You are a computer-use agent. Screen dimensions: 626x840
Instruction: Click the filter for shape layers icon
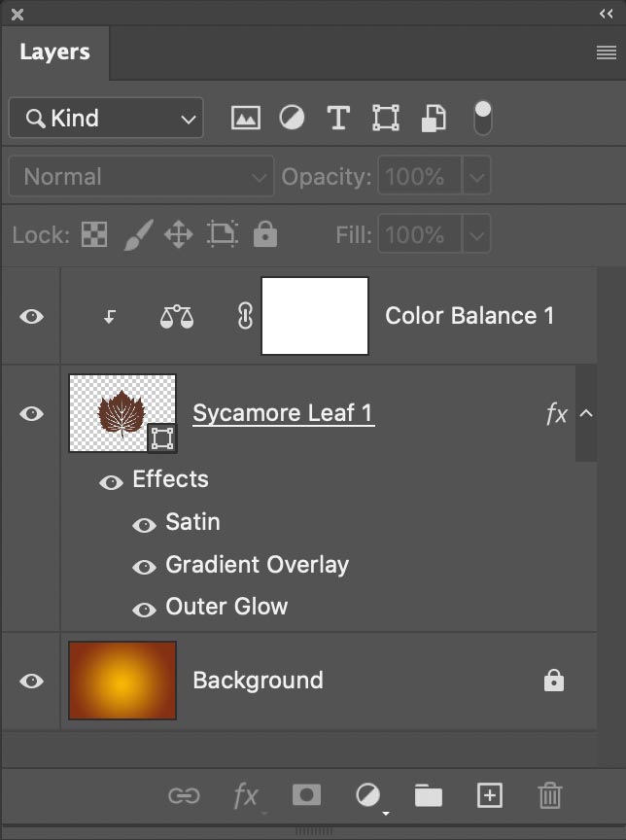click(385, 117)
